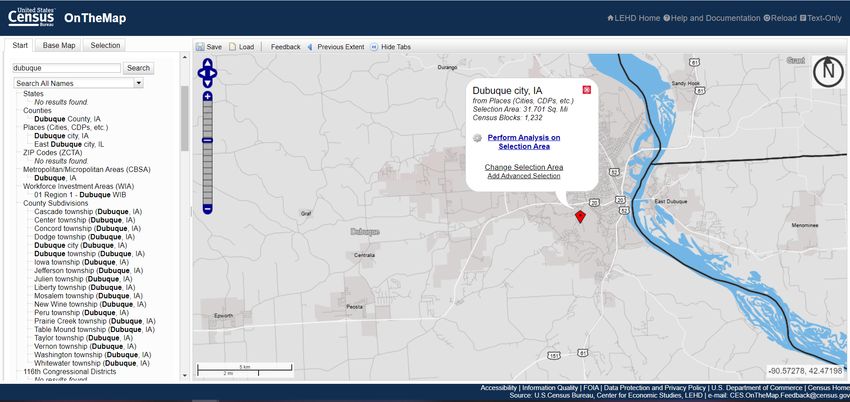
Task: Select Dubuque County, IA result
Action: pyautogui.click(x=67, y=119)
